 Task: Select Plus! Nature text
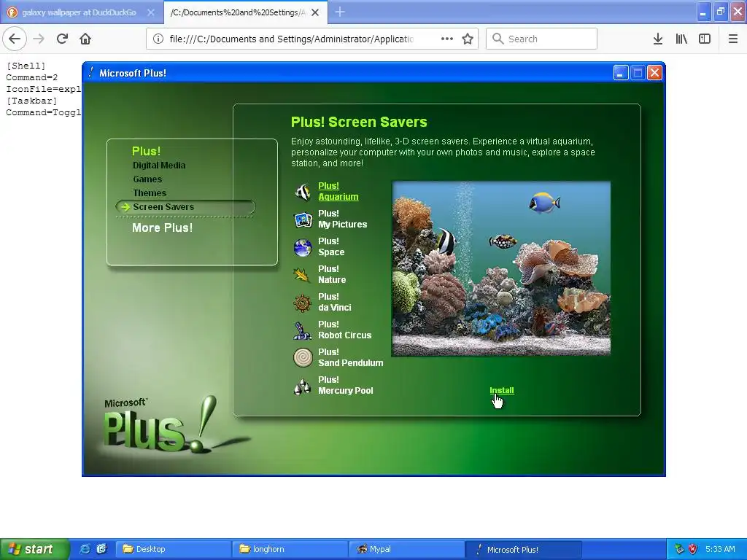coord(332,274)
